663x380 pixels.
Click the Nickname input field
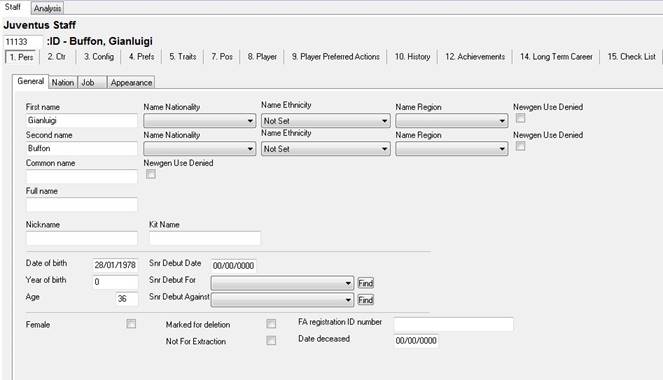coord(82,238)
